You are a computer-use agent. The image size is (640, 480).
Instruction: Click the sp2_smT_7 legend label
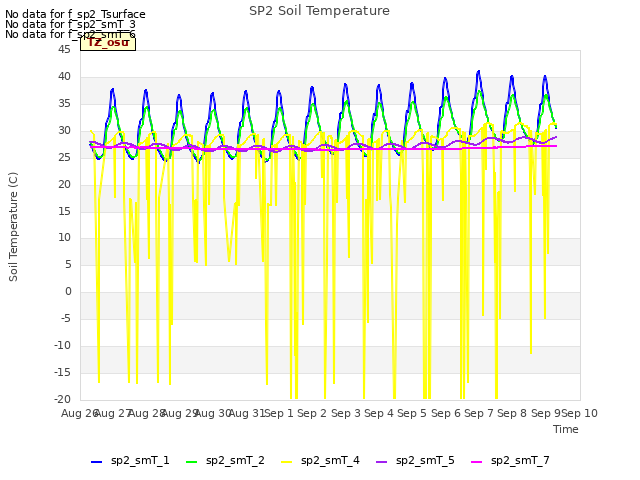520,461
